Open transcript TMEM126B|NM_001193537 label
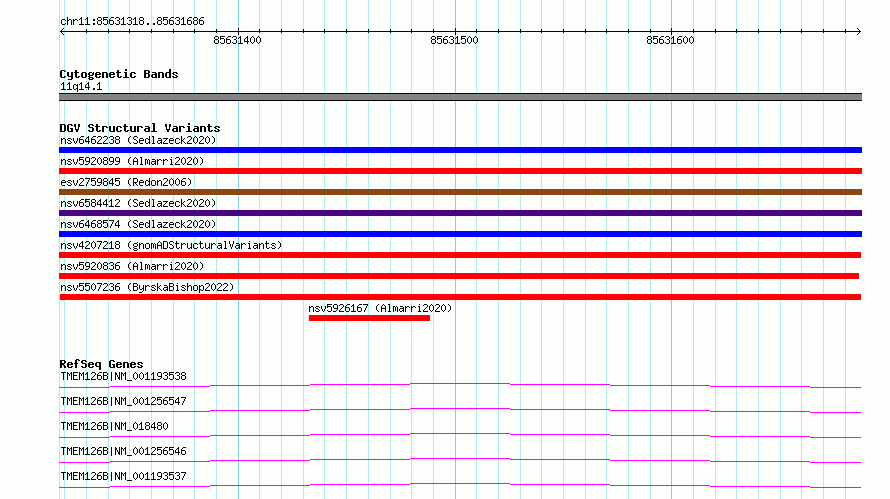This screenshot has height=499, width=890. (x=123, y=476)
